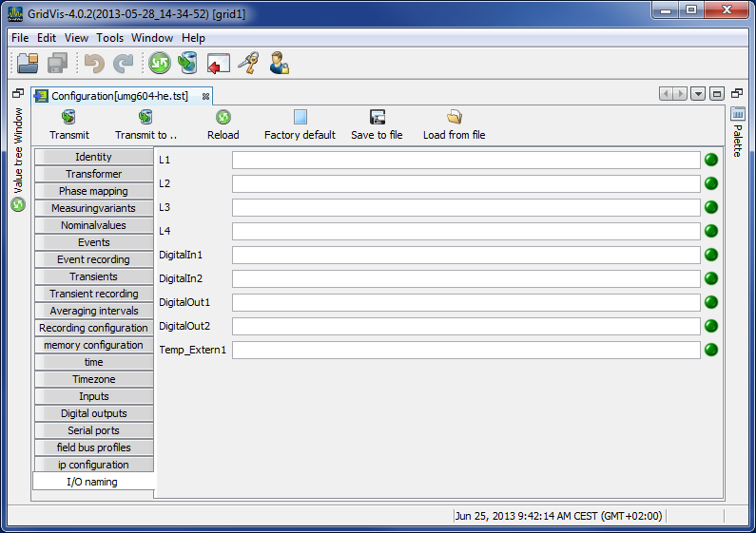
Task: Click green status indicator beside L2
Action: (x=711, y=183)
